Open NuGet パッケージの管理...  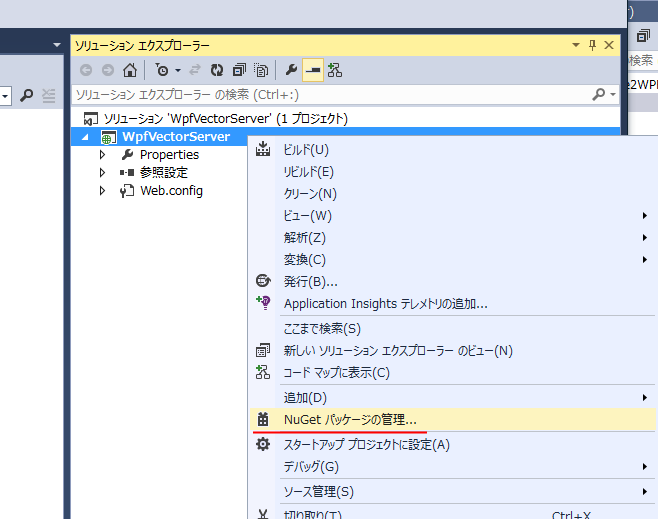point(453,420)
